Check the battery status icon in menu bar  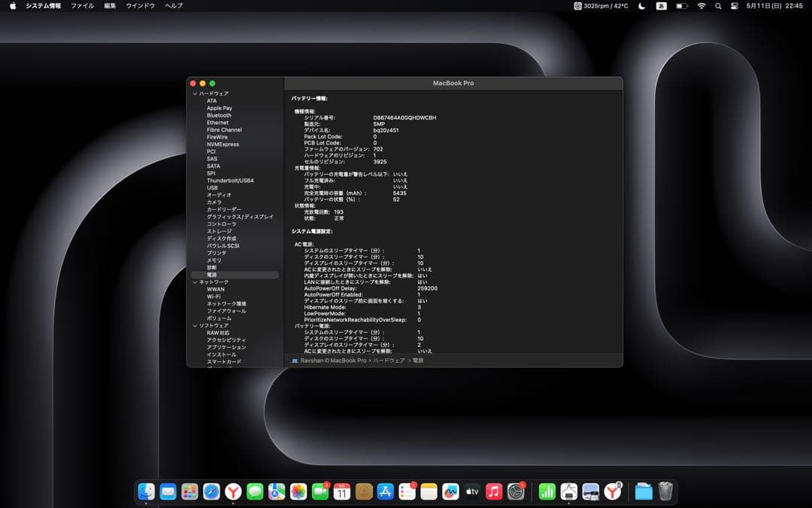681,5
